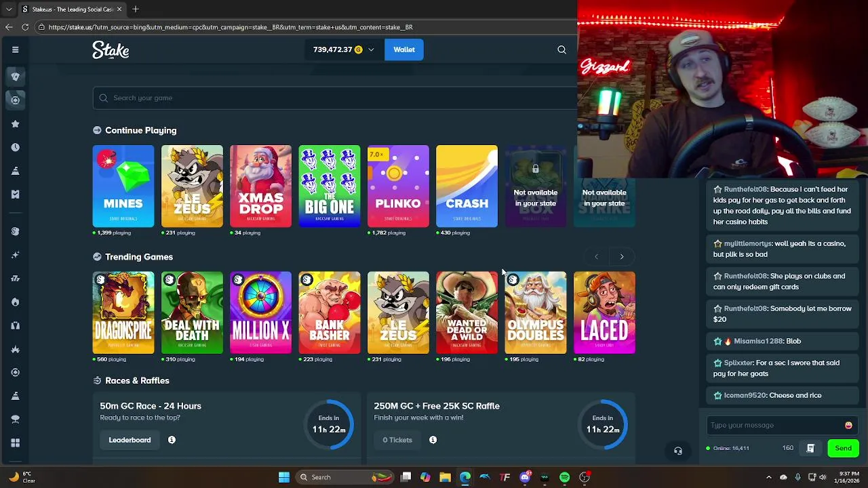
Task: Open the balance currency dropdown arrow
Action: point(371,49)
